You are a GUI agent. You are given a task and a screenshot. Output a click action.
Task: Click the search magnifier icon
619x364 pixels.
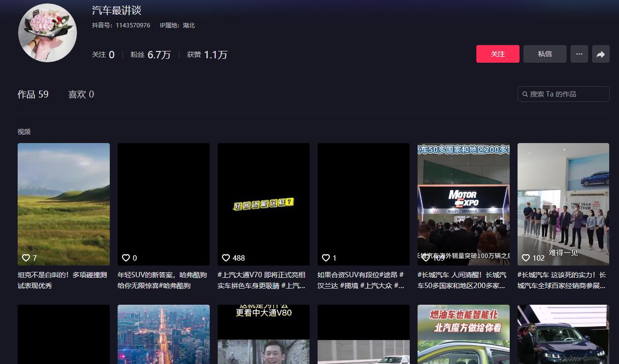(525, 94)
